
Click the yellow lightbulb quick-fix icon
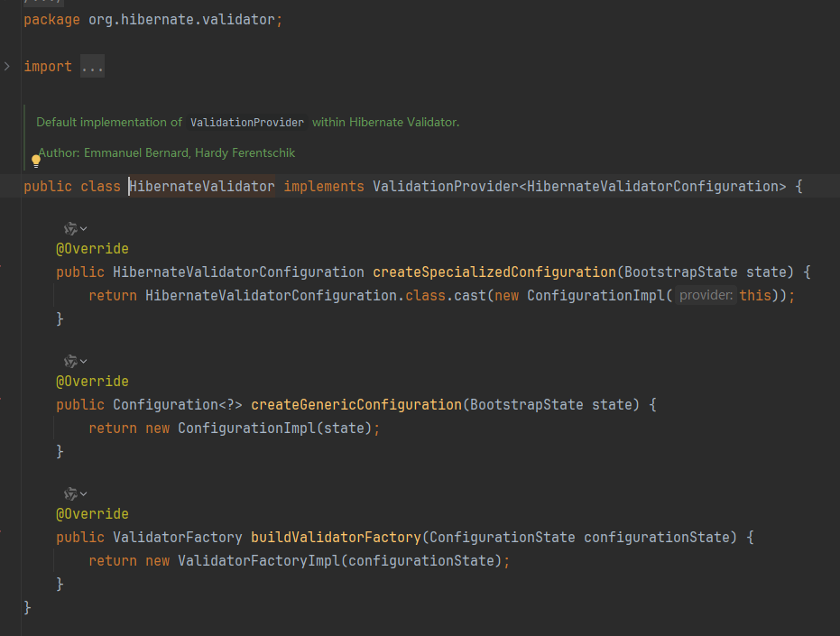click(x=36, y=161)
